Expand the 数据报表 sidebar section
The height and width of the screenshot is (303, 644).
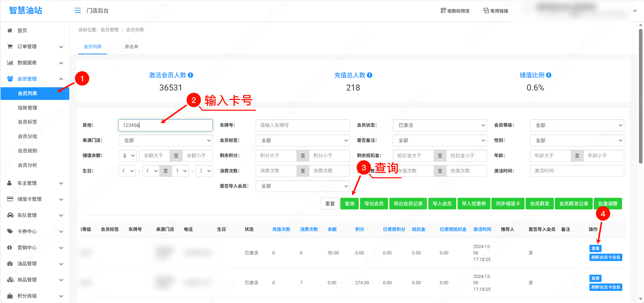coord(61,63)
